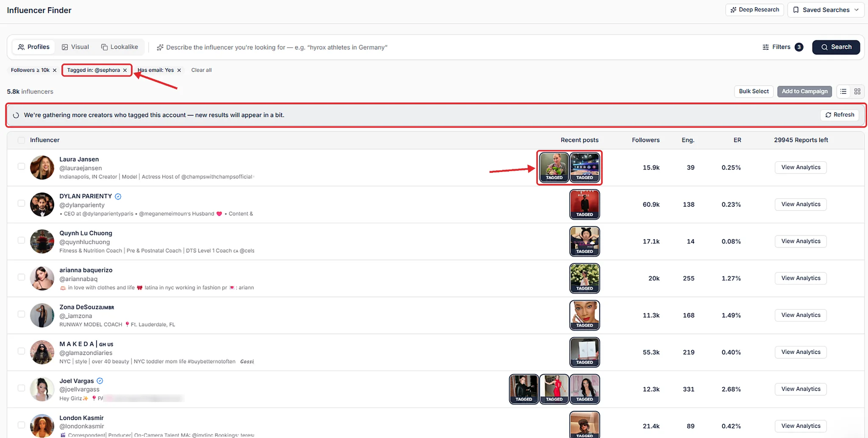Click Clear all filters
Viewport: 868px width, 438px height.
pyautogui.click(x=201, y=70)
